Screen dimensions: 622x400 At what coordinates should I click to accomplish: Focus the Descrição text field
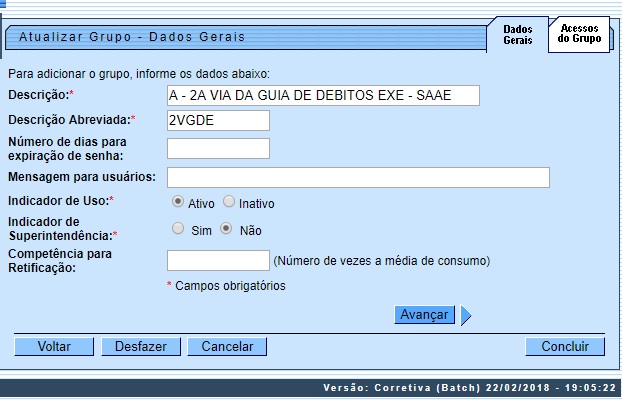pyautogui.click(x=323, y=95)
